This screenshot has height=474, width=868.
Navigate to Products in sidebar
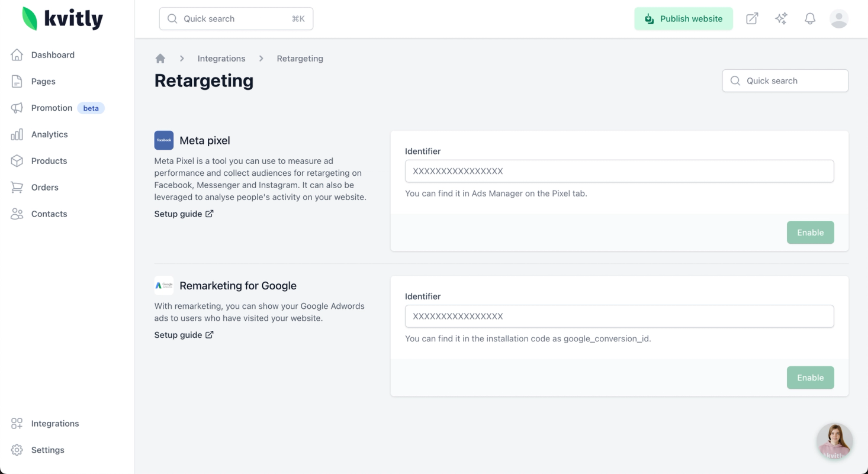point(49,161)
